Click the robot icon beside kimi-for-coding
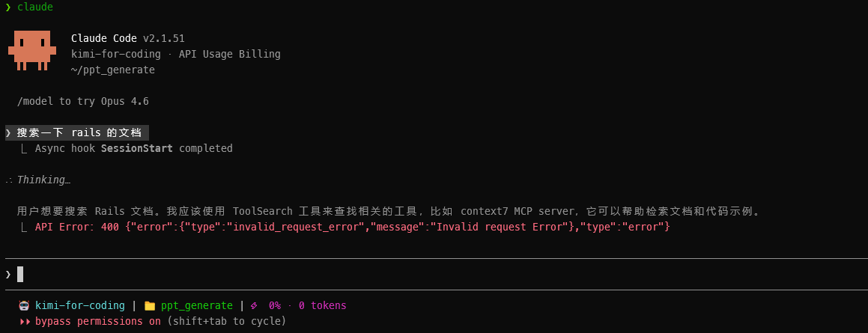Image resolution: width=868 pixels, height=333 pixels. 24,305
